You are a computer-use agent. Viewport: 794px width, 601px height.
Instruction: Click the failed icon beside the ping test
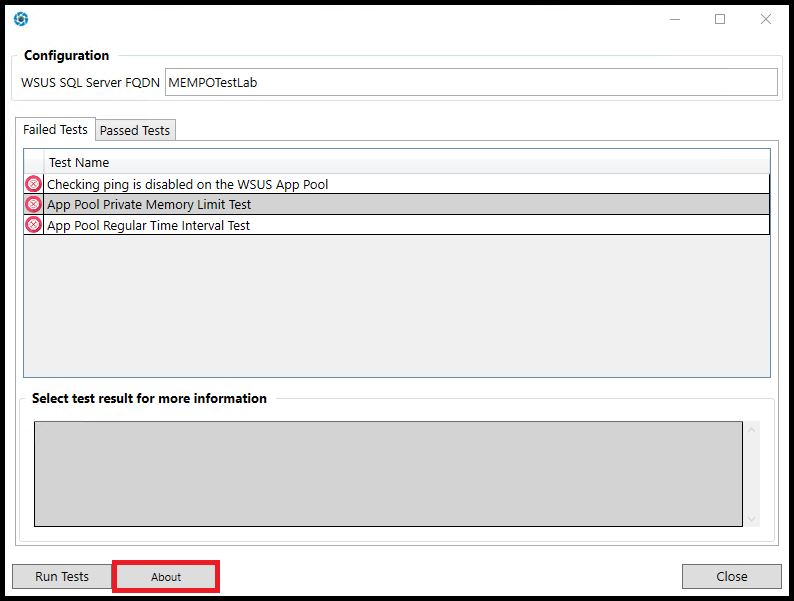tap(33, 184)
